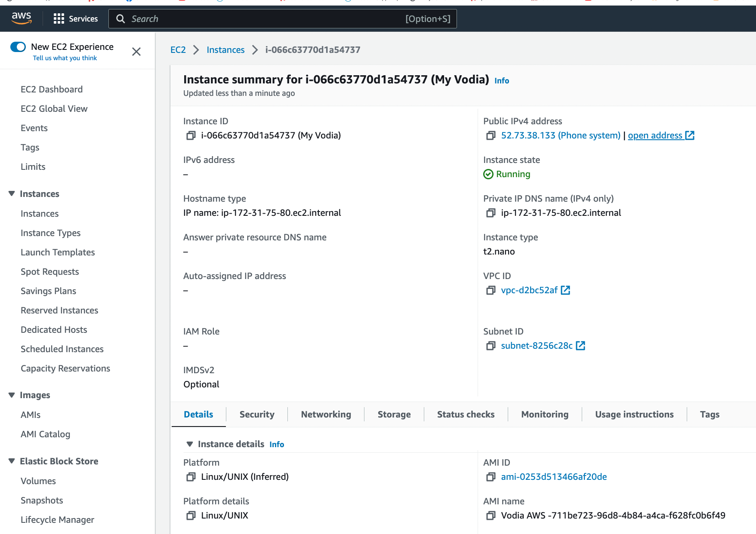Go to Instances breadcrumb link

coord(225,50)
